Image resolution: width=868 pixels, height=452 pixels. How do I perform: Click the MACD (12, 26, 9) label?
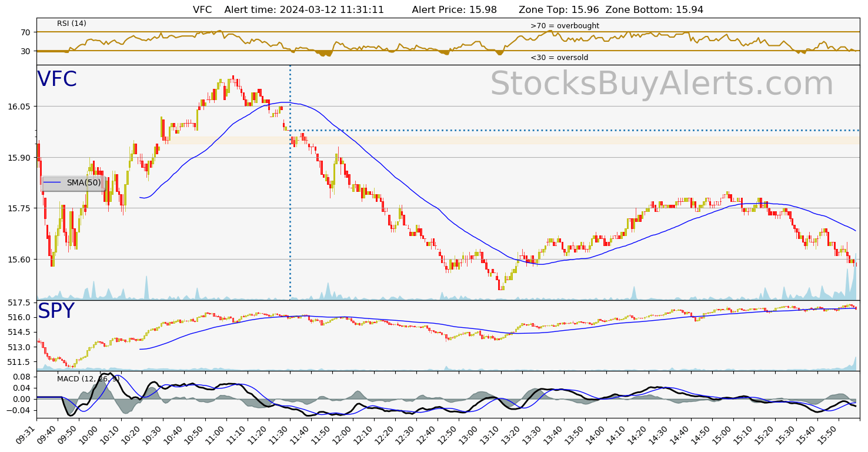click(x=88, y=378)
